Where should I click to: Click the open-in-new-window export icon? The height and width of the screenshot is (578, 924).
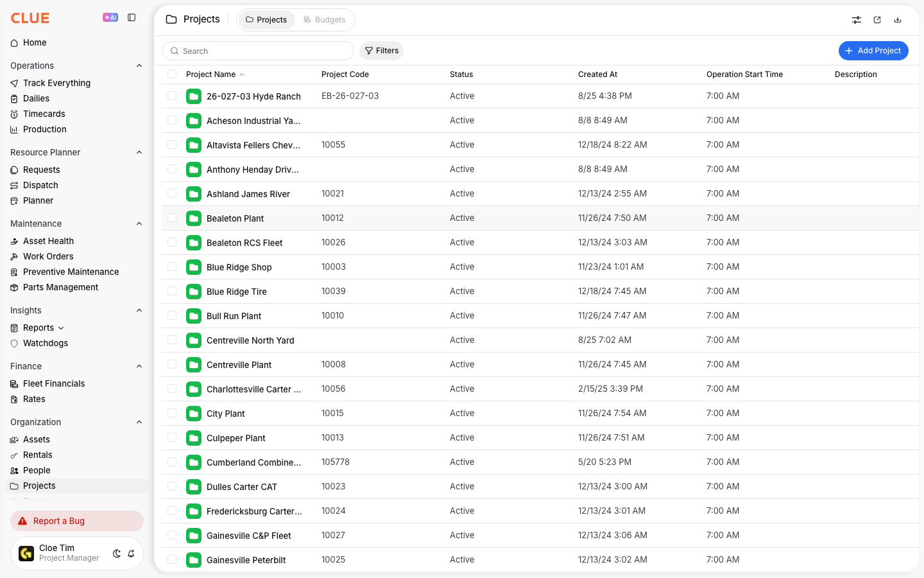(x=877, y=20)
